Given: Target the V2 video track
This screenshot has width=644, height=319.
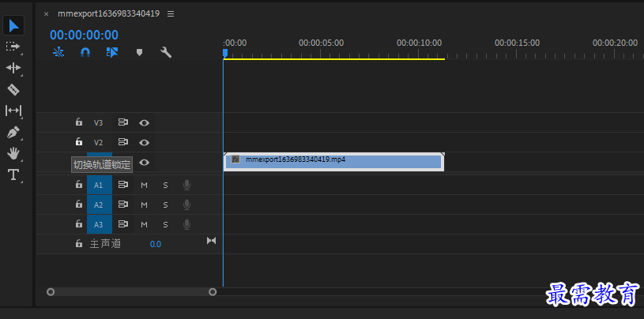Looking at the screenshot, I should point(98,142).
